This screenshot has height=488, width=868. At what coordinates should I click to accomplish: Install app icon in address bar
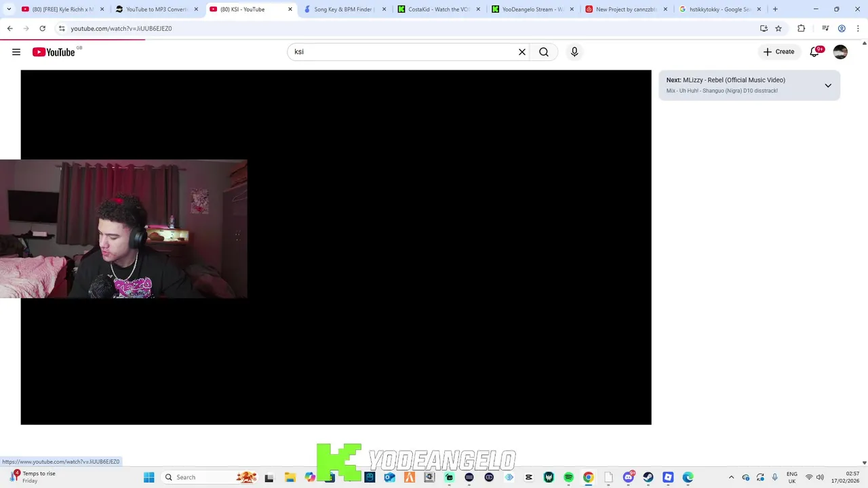tap(764, 28)
